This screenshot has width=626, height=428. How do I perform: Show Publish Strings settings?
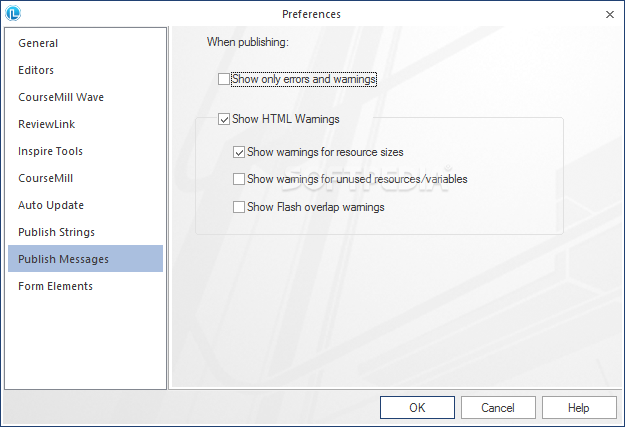coord(85,232)
